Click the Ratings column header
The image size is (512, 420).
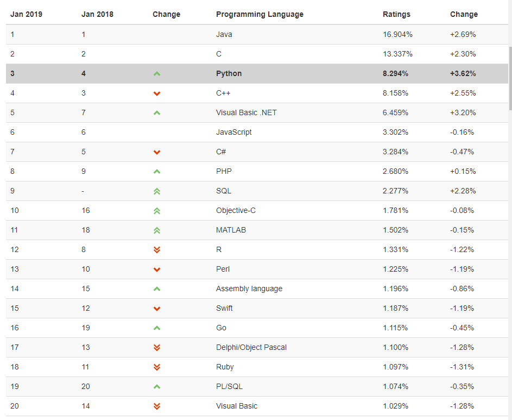(x=396, y=14)
